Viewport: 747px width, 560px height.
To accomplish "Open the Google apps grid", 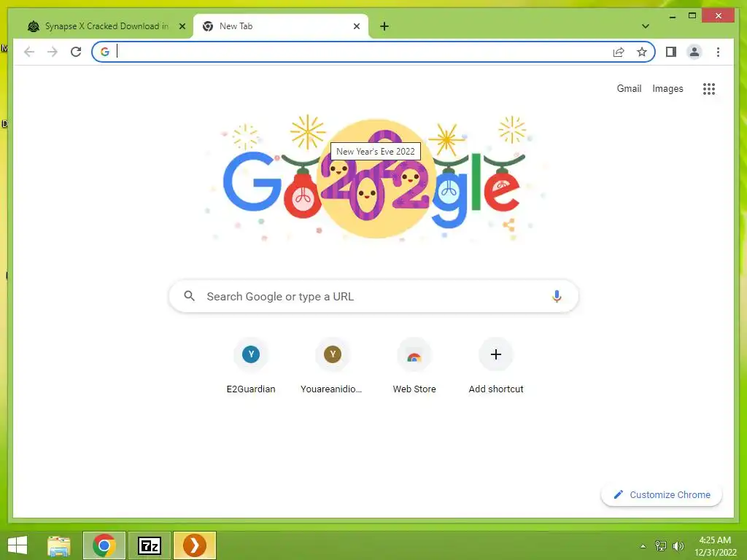I will coord(709,89).
